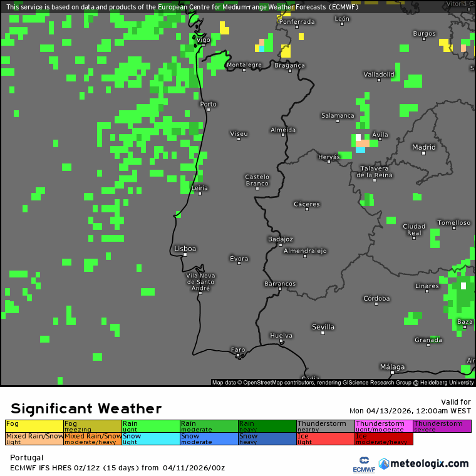Click the Tomelloso map label
Viewport: 476px width, 476px height.
(x=454, y=222)
